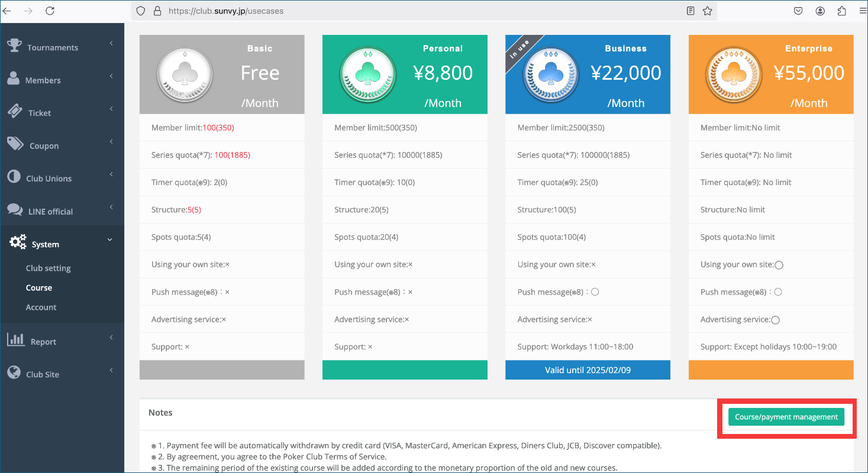The image size is (868, 473).
Task: Click the Club Site globe icon
Action: [x=14, y=372]
